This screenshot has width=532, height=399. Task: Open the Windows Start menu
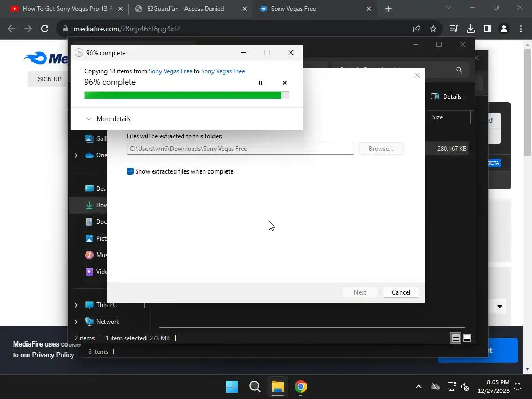[232, 387]
